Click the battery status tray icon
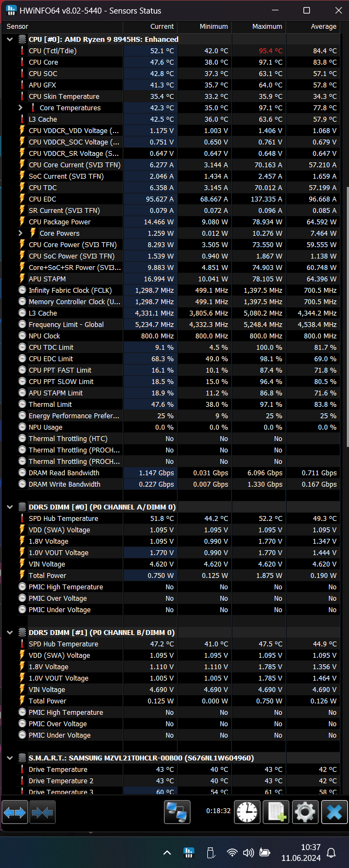This screenshot has width=349, height=868. [x=265, y=852]
